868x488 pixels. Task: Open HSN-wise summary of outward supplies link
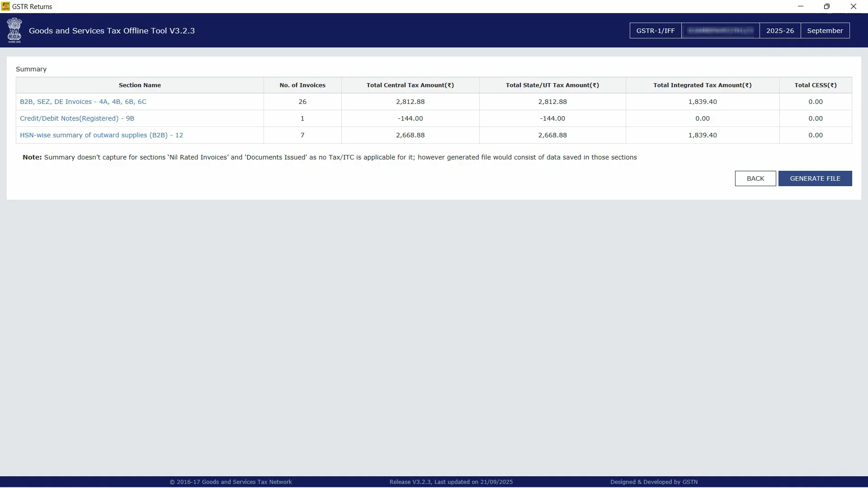pyautogui.click(x=101, y=135)
